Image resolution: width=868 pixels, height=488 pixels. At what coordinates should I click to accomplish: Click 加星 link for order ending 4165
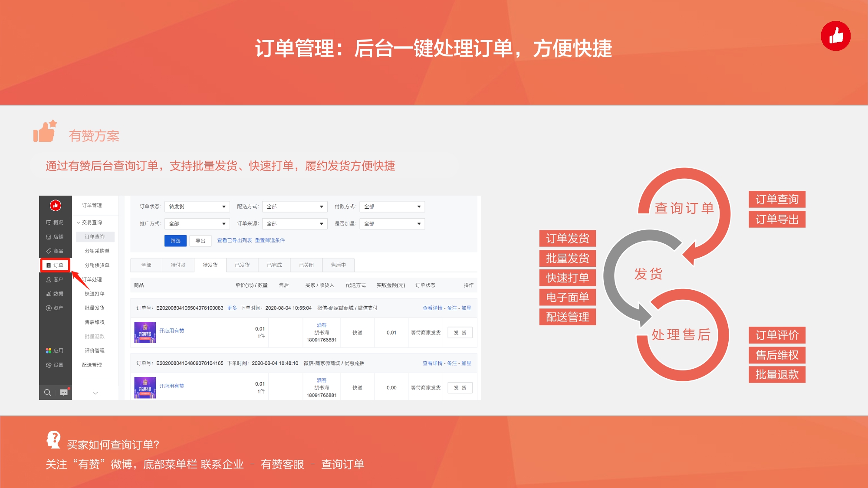coord(466,364)
